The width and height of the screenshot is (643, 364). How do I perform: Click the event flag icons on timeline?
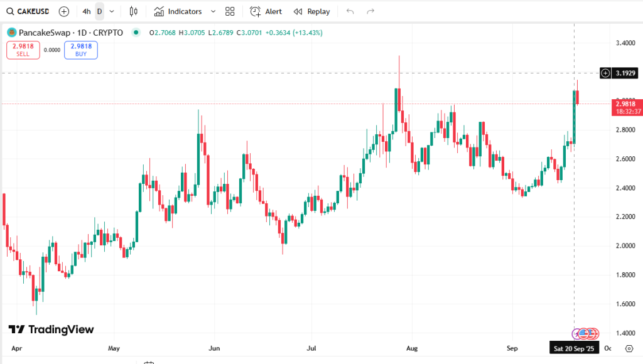click(586, 333)
